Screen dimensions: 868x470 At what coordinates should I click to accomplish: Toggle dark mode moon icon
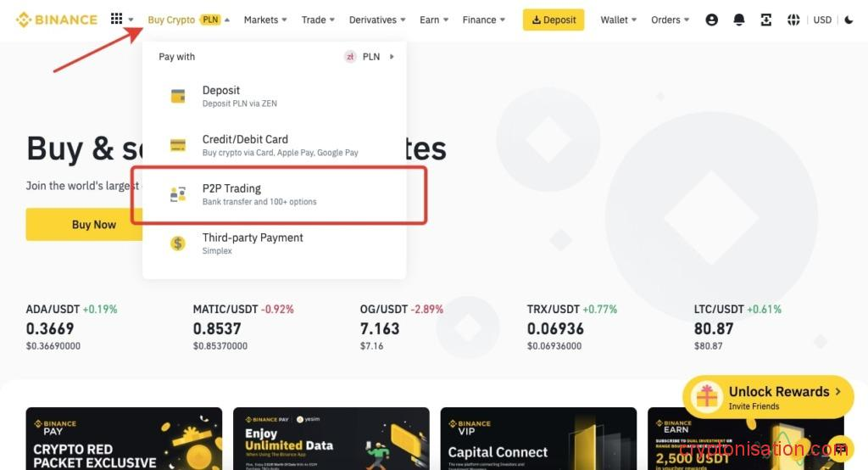pos(849,20)
